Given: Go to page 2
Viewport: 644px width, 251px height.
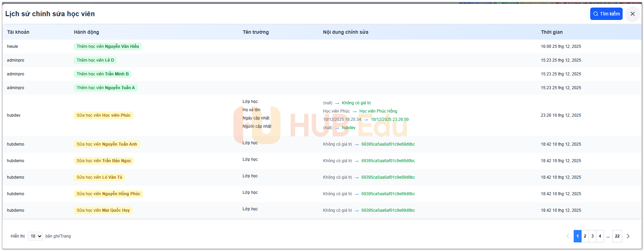Looking at the screenshot, I should 585,236.
